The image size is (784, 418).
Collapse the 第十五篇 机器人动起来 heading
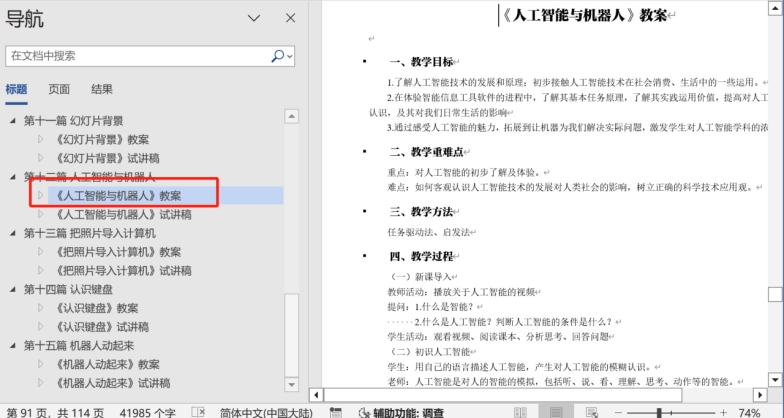coord(13,346)
